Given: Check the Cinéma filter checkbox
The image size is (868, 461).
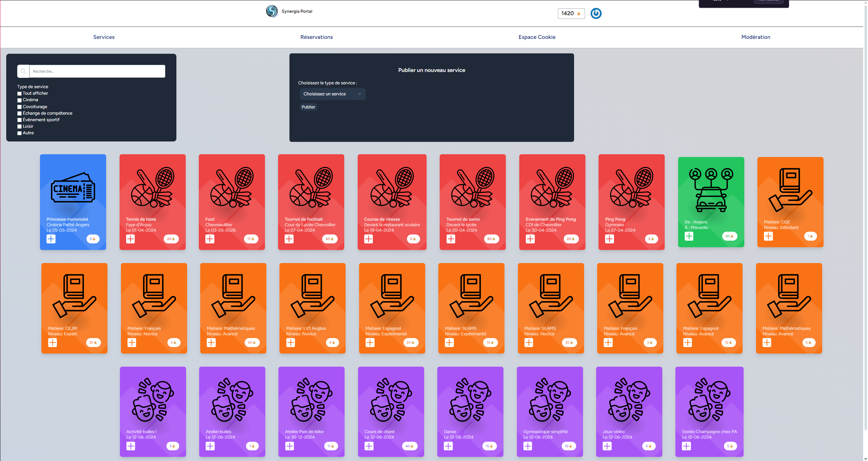Looking at the screenshot, I should coord(20,100).
